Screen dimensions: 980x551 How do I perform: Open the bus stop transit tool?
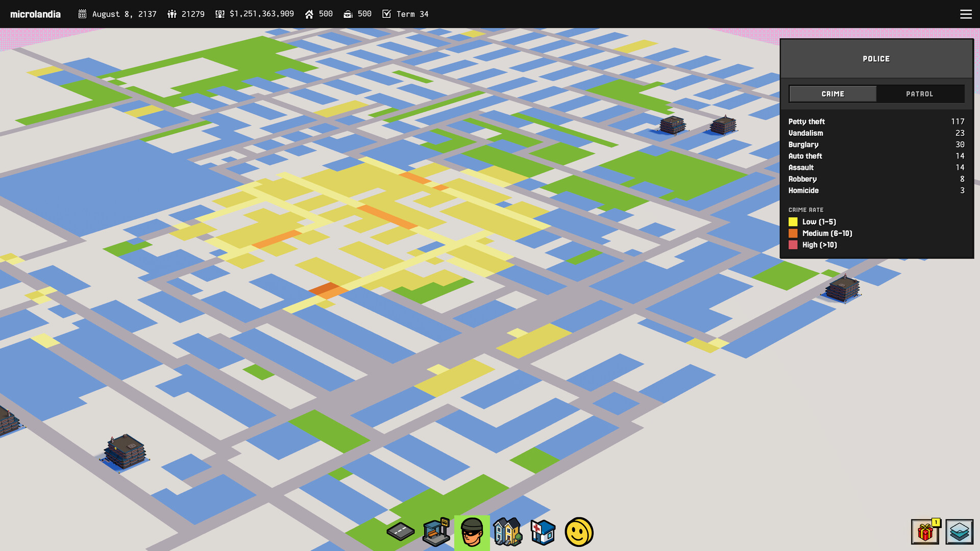(x=436, y=532)
